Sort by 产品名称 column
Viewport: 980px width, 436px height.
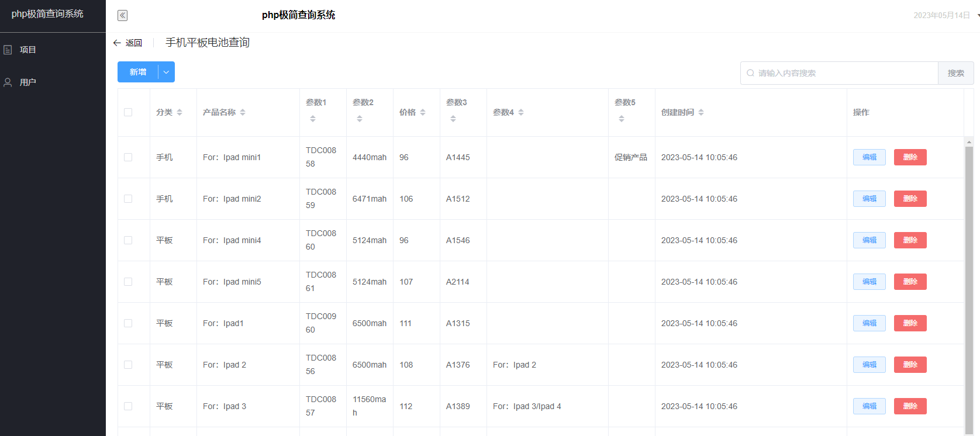click(x=243, y=112)
